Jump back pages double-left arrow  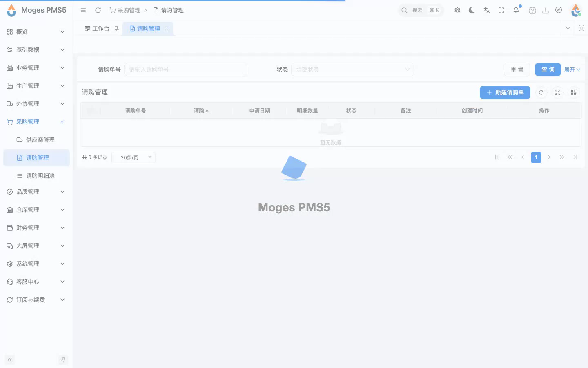click(x=510, y=157)
